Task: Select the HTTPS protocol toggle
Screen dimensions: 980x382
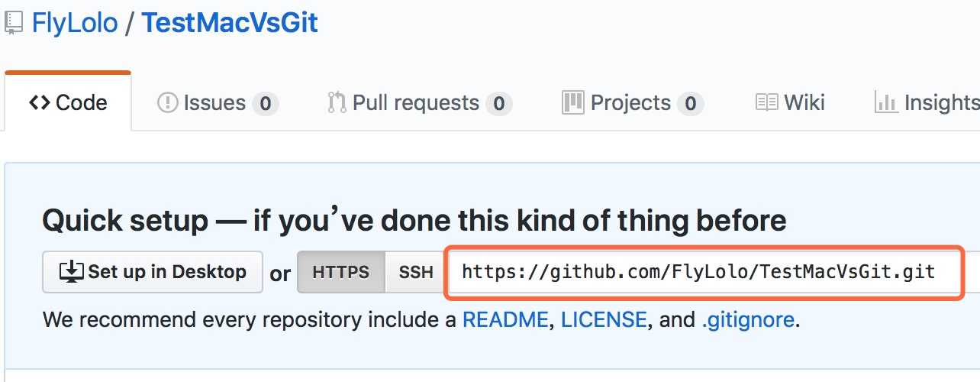Action: pos(341,272)
